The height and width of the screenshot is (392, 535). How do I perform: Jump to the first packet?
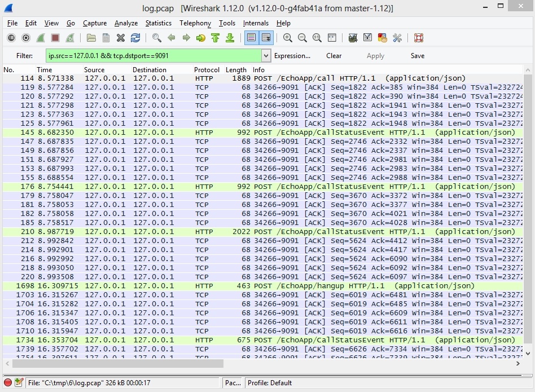coord(215,38)
